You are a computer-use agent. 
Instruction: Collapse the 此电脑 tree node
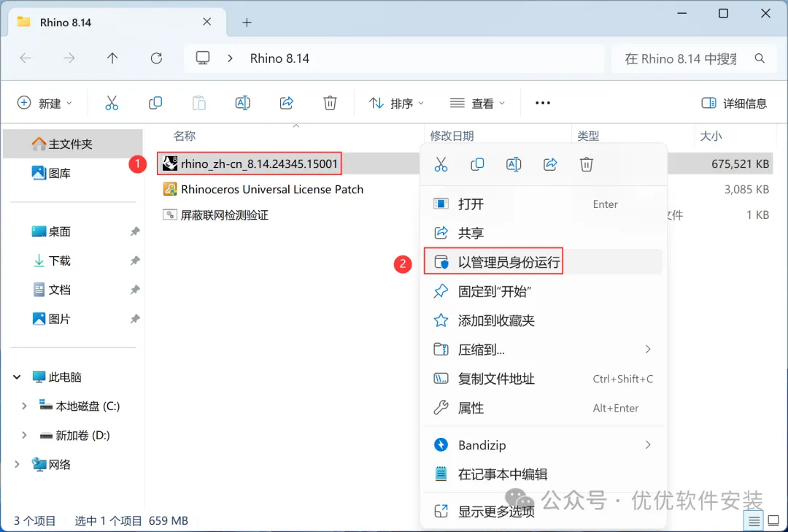click(x=17, y=377)
